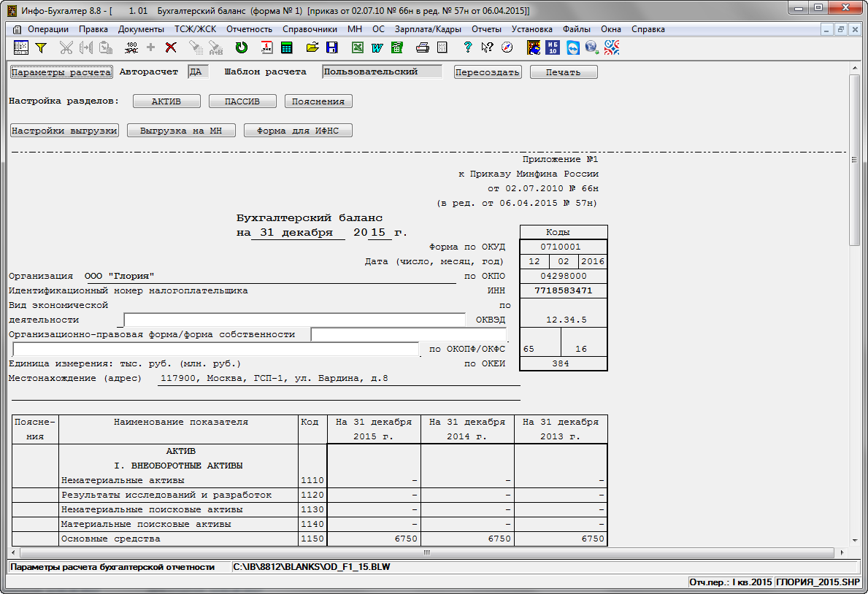Click the Форма для ИФНС button
The image size is (868, 594).
[x=298, y=131]
